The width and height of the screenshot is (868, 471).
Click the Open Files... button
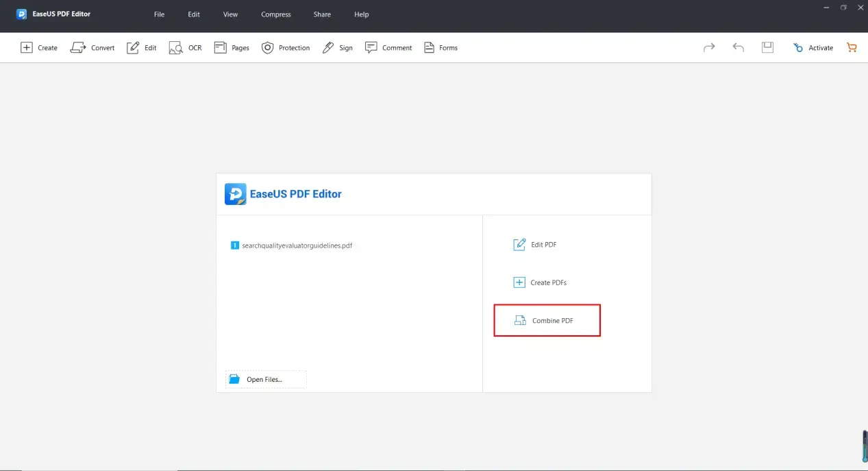266,379
